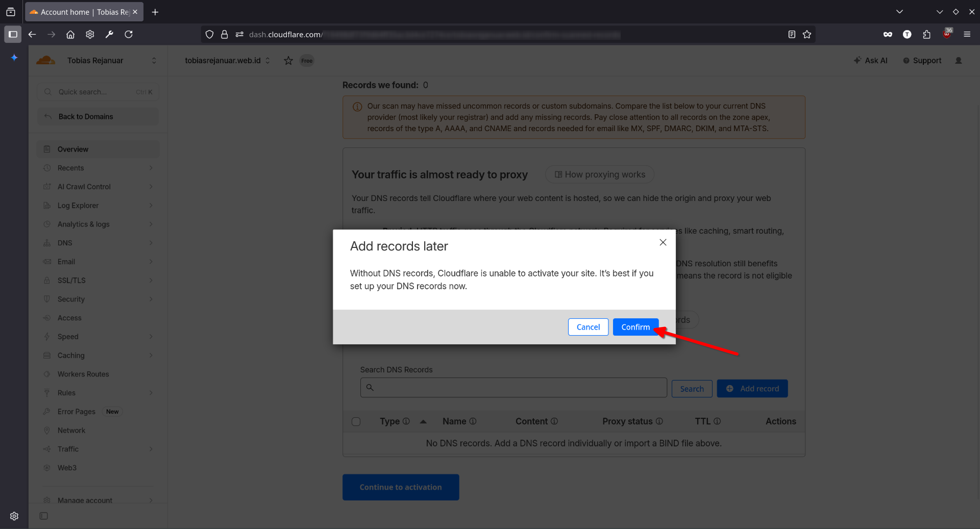980x529 pixels.
Task: Open the user profile icon
Action: pyautogui.click(x=958, y=60)
